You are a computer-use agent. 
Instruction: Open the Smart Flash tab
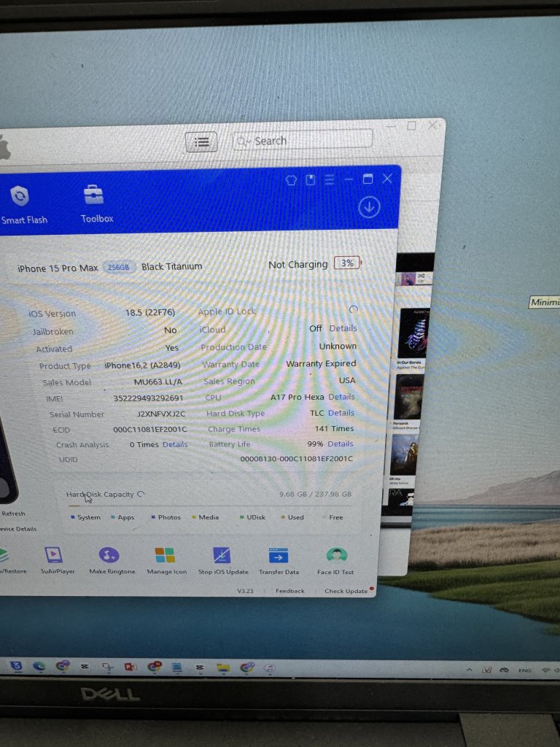click(23, 205)
